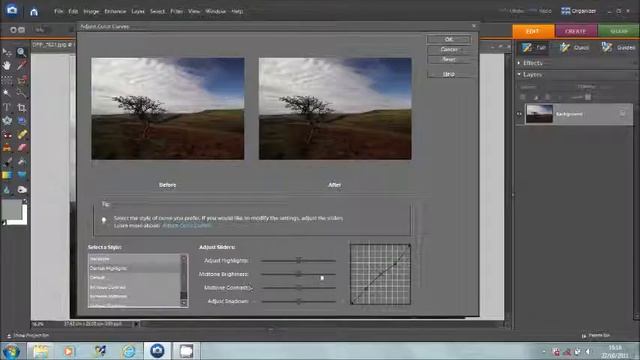This screenshot has height=360, width=640.
Task: Select the Hand tool
Action: coord(7,65)
